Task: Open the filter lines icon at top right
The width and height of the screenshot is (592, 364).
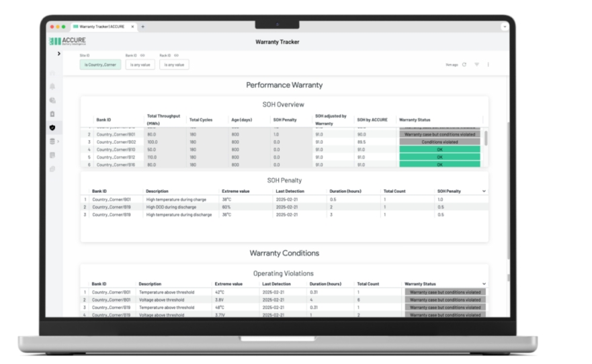Action: click(476, 64)
